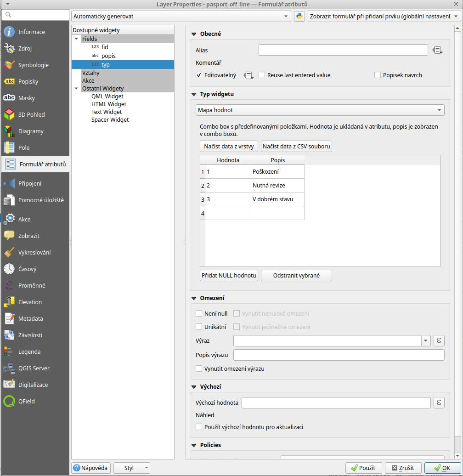Open 3D Pohled section
463x476 pixels.
pos(31,115)
